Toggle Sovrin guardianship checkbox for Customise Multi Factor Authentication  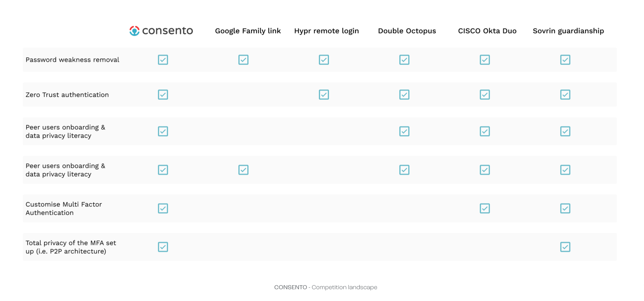pos(566,208)
